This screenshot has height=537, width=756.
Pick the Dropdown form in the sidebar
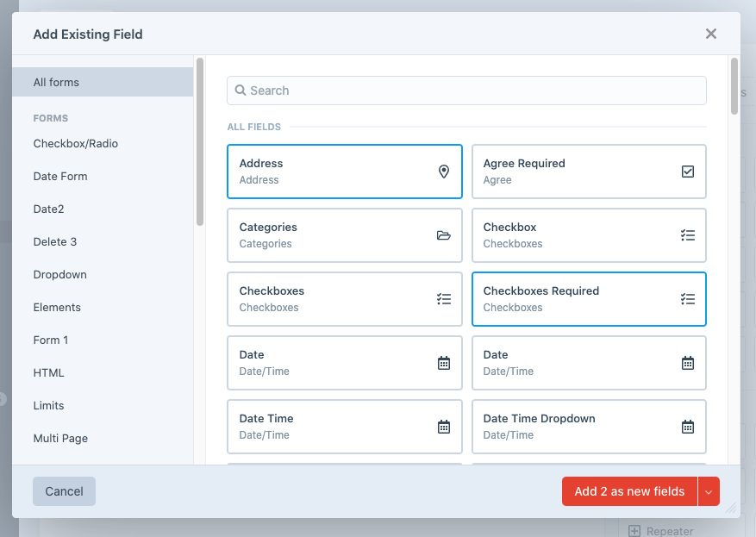60,275
